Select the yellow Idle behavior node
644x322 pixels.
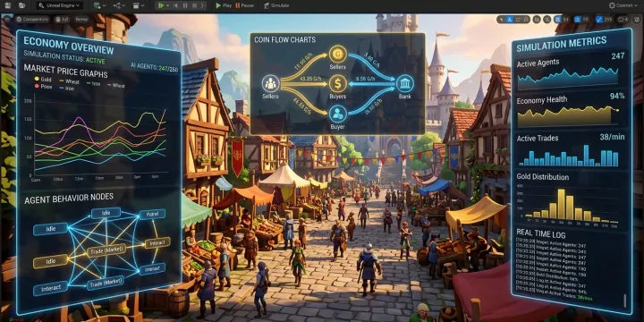tap(50, 260)
